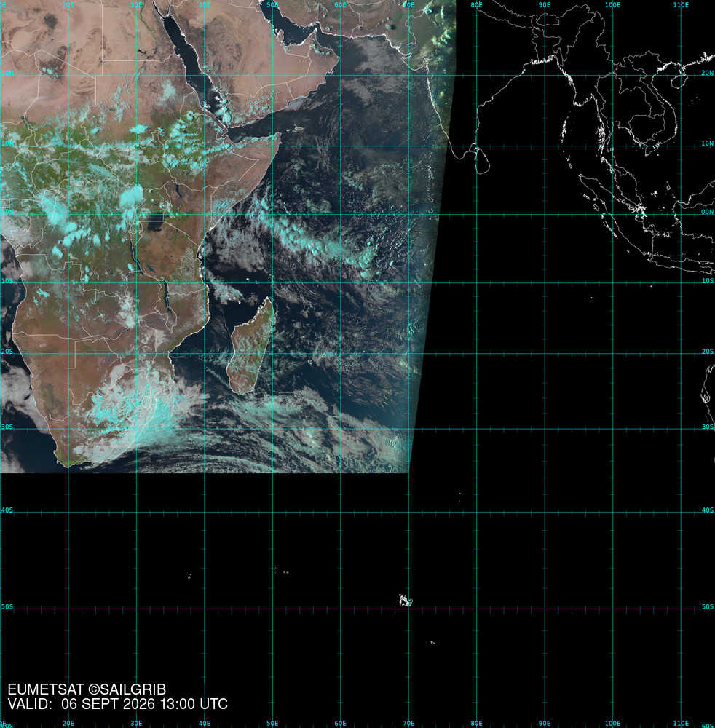Click the 50E longitude label at bottom
The width and height of the screenshot is (715, 728).
(272, 724)
